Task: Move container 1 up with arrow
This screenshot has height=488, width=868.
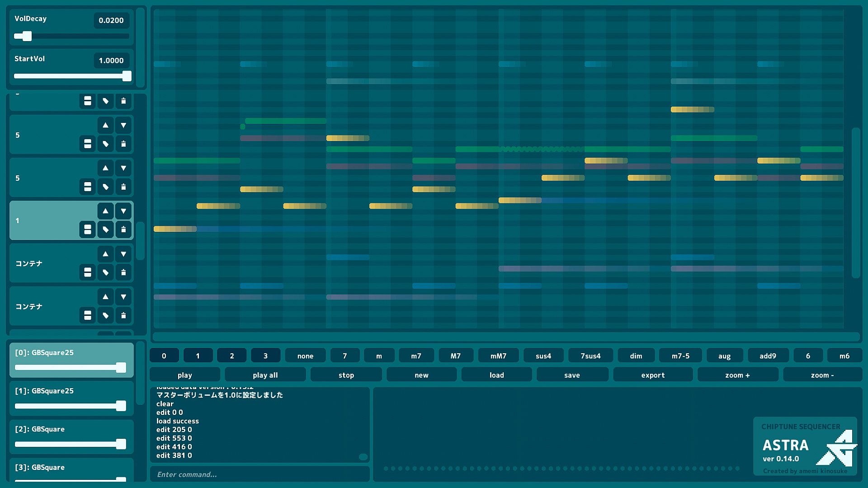Action: click(x=105, y=211)
